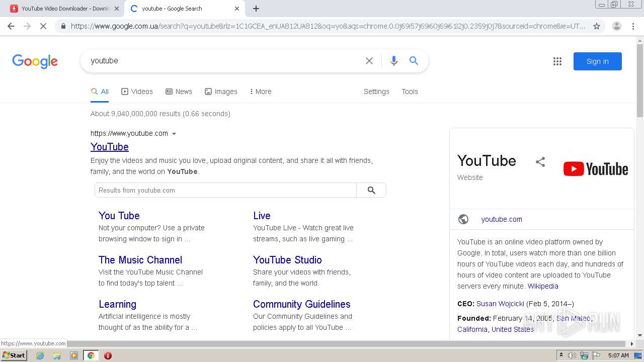Open the Wikipedia source link
This screenshot has width=644, height=362.
coord(543,286)
